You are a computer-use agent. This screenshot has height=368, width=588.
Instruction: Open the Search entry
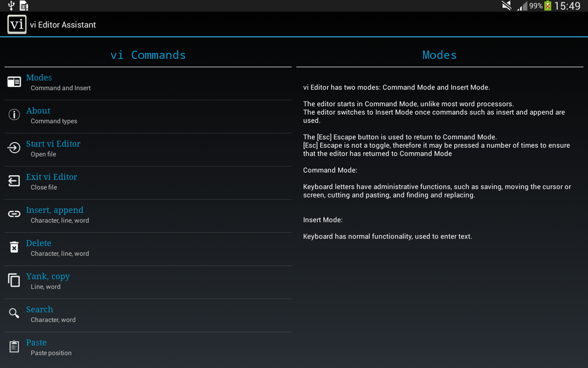coord(148,315)
